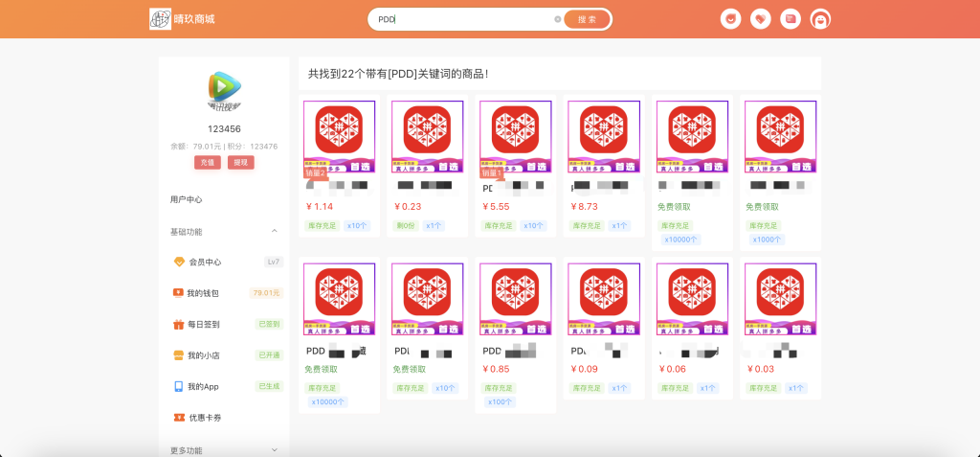Screen dimensions: 980x457
Task: Open the user avatar icon in header
Action: (x=820, y=19)
